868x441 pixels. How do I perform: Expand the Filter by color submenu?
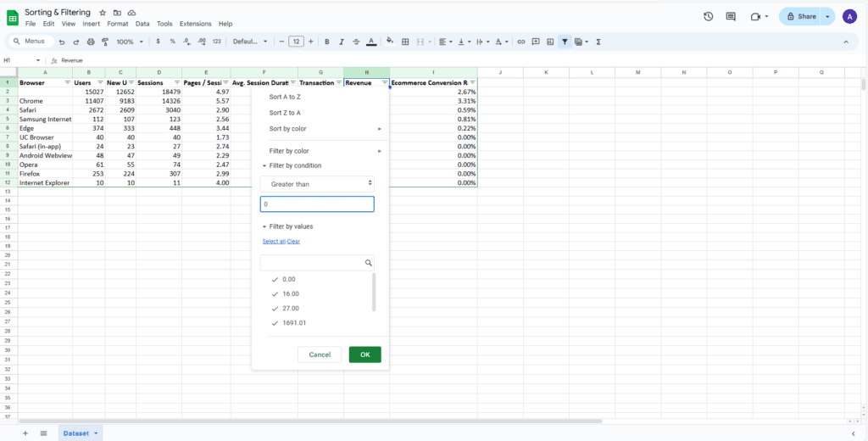[380, 151]
